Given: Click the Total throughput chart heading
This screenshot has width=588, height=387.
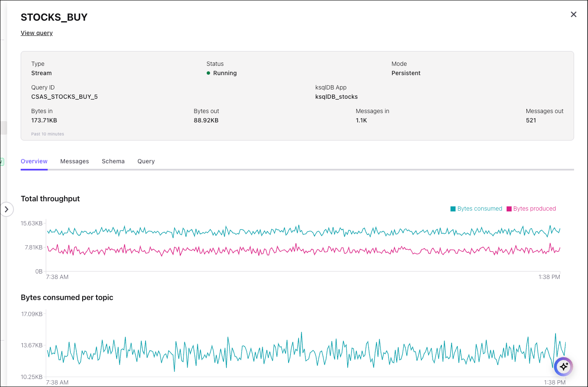Looking at the screenshot, I should [50, 199].
